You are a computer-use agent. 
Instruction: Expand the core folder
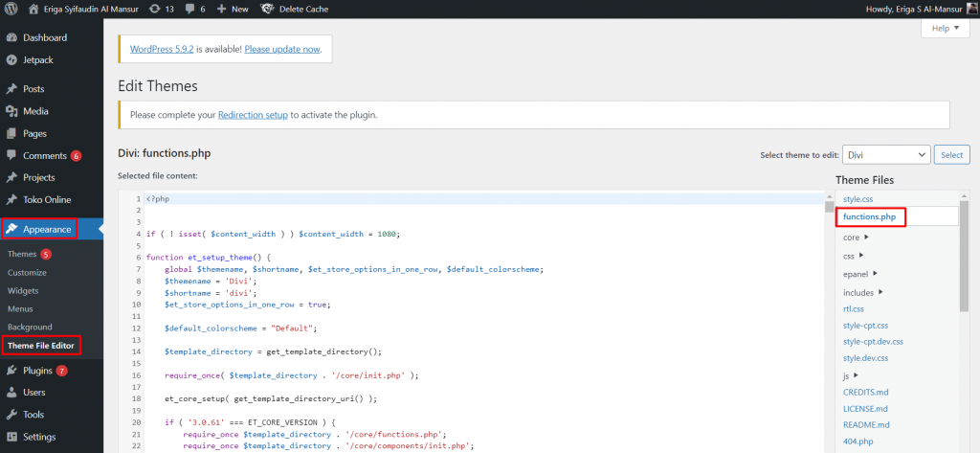click(864, 238)
